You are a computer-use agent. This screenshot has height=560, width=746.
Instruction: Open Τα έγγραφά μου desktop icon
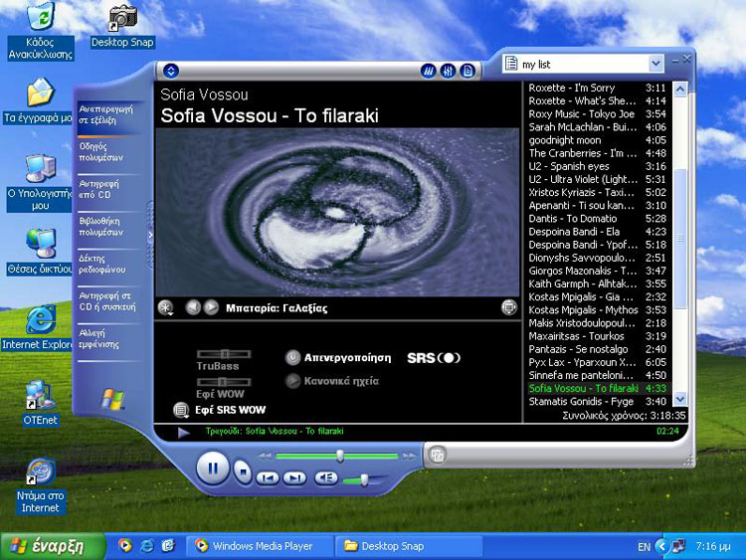[x=38, y=101]
